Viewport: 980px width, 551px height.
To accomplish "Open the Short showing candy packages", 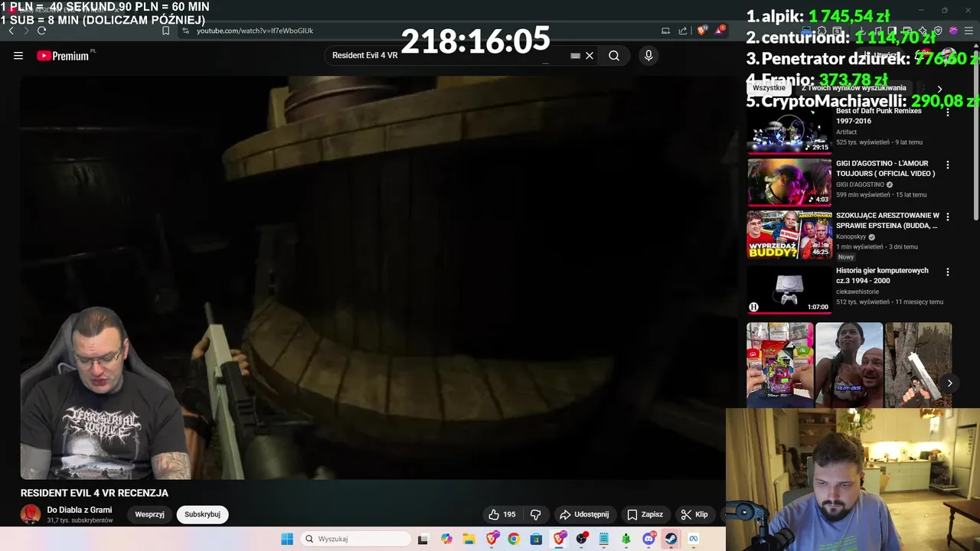I will coord(779,365).
